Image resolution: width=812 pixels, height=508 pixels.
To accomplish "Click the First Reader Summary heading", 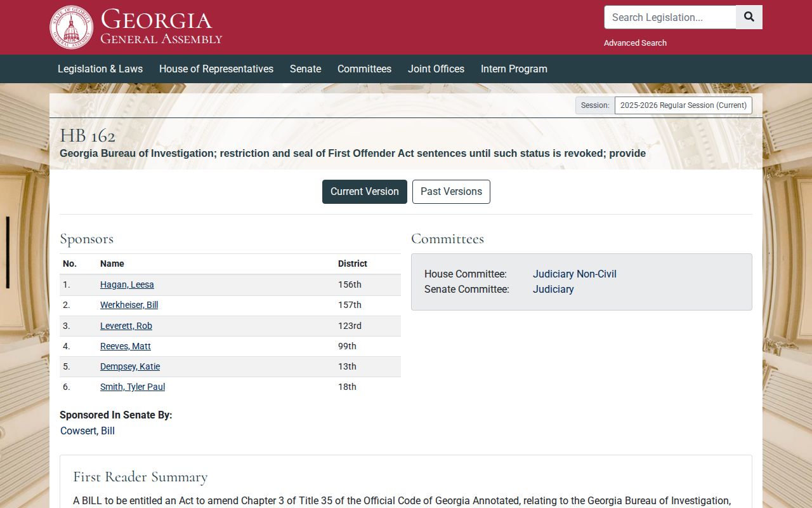I will [x=140, y=477].
